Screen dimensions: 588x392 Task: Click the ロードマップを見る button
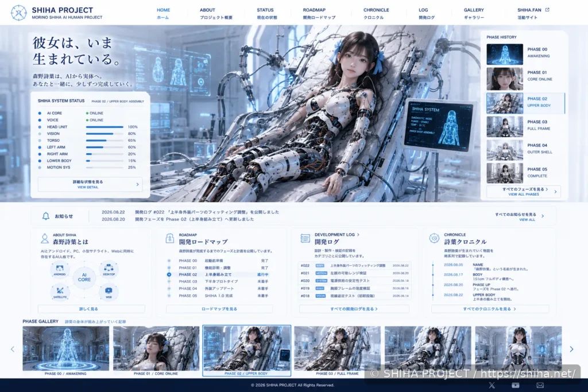point(219,309)
